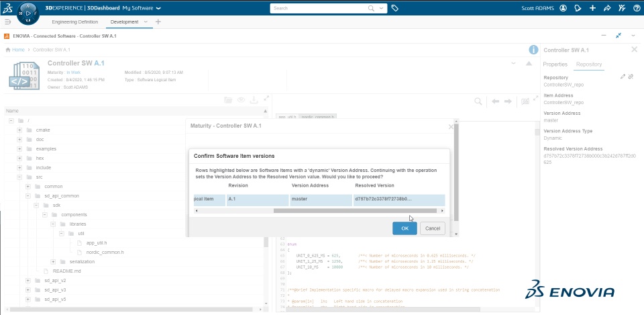
Task: Select the Development tab
Action: click(125, 21)
